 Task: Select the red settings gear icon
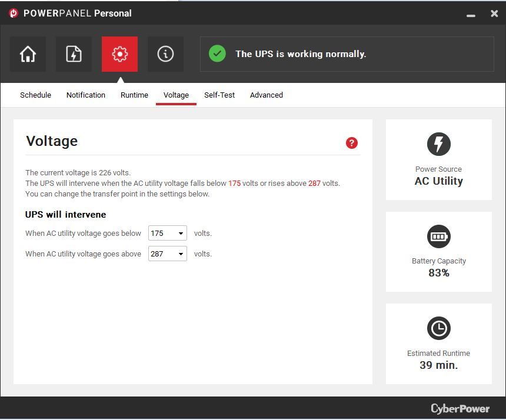(119, 54)
